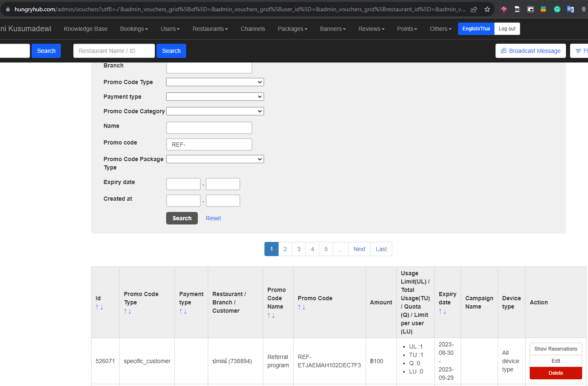588x386 pixels.
Task: Sort Promo Code column ascending with up arrow
Action: (299, 307)
